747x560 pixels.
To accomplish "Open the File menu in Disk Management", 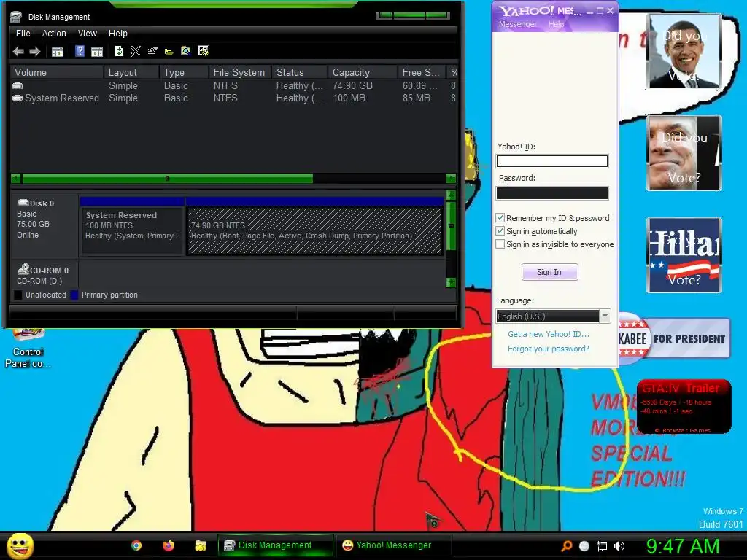I will point(23,34).
